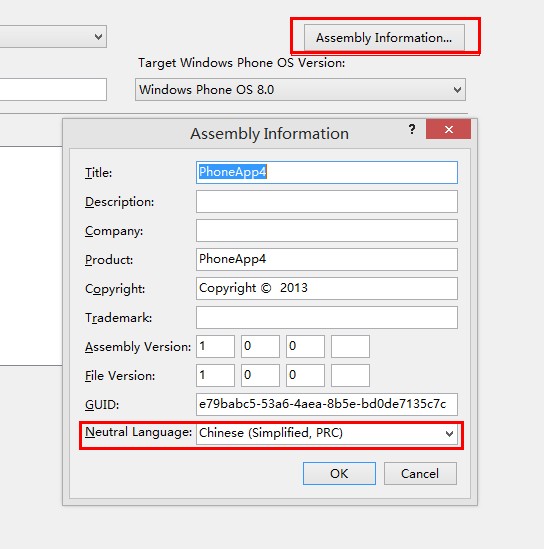Edit the Copyright text field
The image size is (544, 549).
[327, 289]
